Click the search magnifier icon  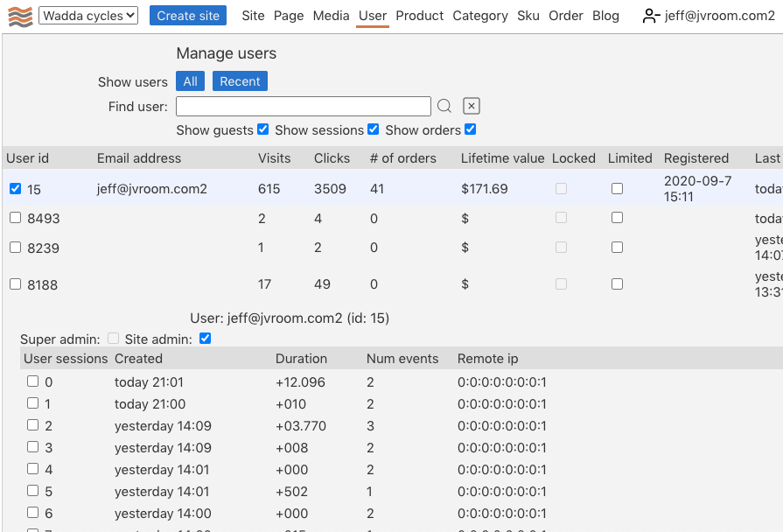pyautogui.click(x=444, y=106)
